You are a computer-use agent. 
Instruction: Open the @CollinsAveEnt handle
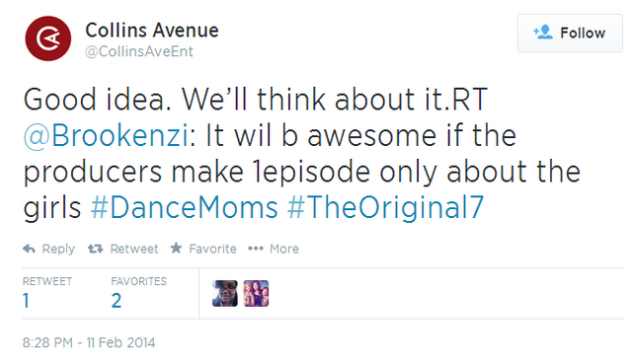click(139, 51)
